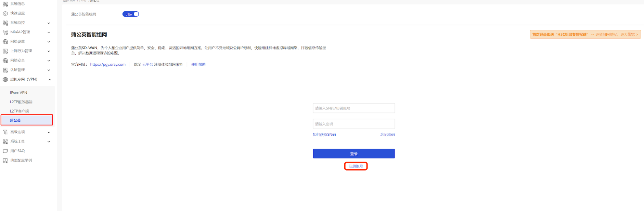The height and width of the screenshot is (211, 644).
Task: Click the 注册账号 link
Action: tap(356, 166)
